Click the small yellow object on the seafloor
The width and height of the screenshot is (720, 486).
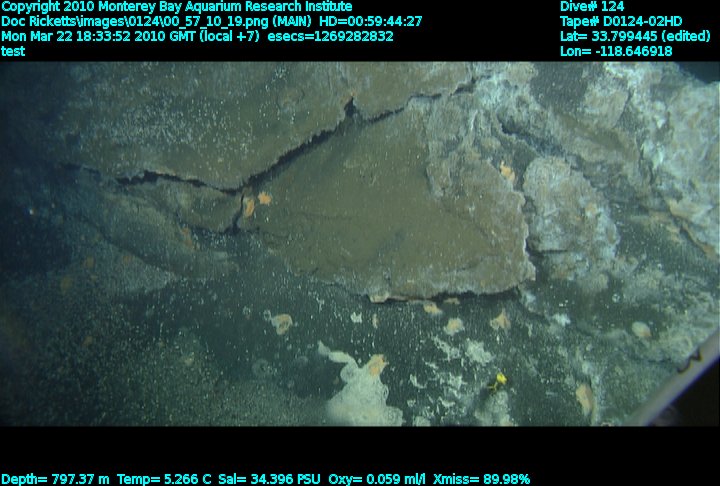[x=499, y=381]
